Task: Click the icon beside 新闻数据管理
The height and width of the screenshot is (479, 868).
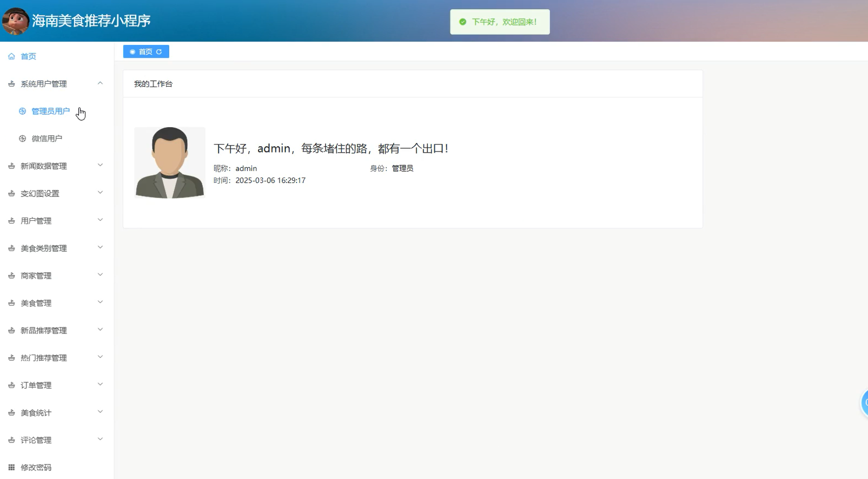Action: click(11, 166)
